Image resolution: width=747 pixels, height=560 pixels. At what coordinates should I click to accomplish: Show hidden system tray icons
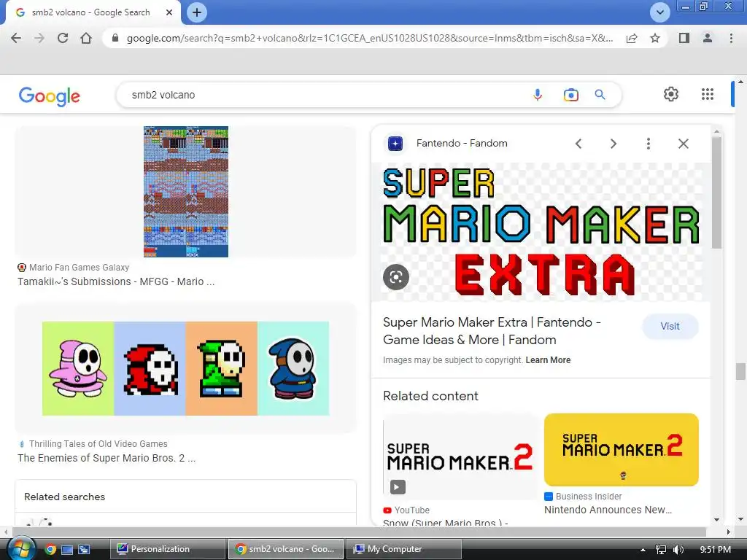pos(643,550)
